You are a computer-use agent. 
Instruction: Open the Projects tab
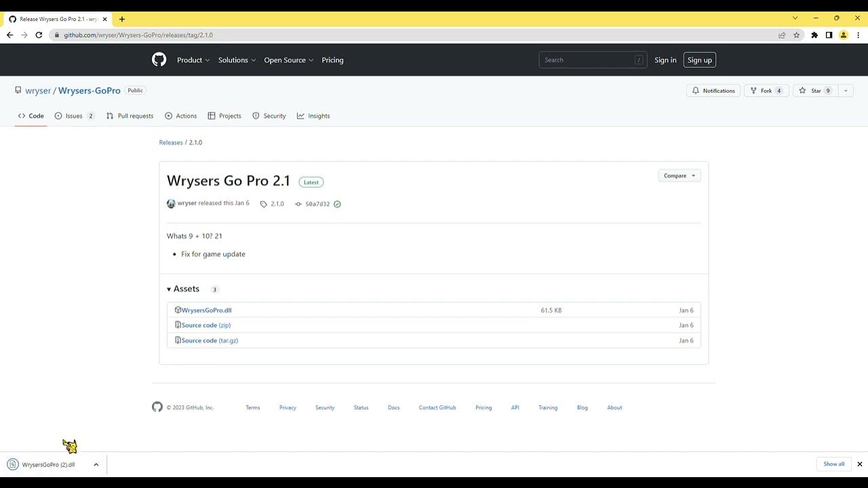224,116
